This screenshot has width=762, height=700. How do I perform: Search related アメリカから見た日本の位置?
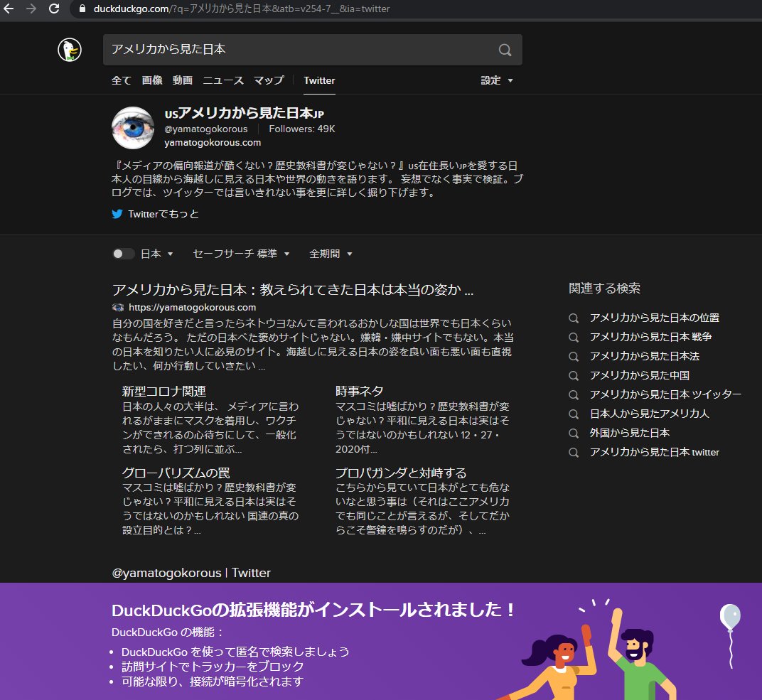(x=654, y=318)
